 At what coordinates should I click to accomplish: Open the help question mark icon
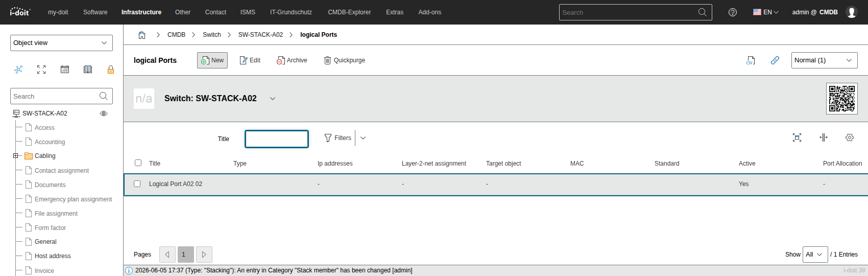click(x=733, y=12)
